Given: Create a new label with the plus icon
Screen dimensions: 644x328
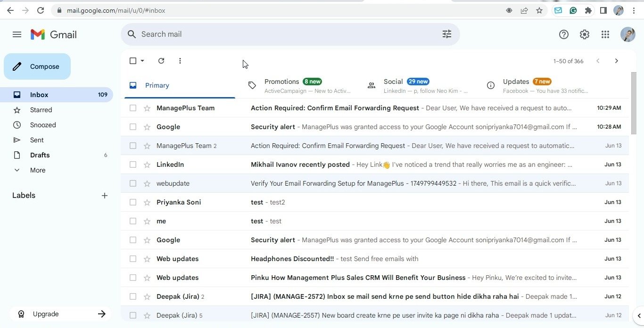Looking at the screenshot, I should [105, 196].
